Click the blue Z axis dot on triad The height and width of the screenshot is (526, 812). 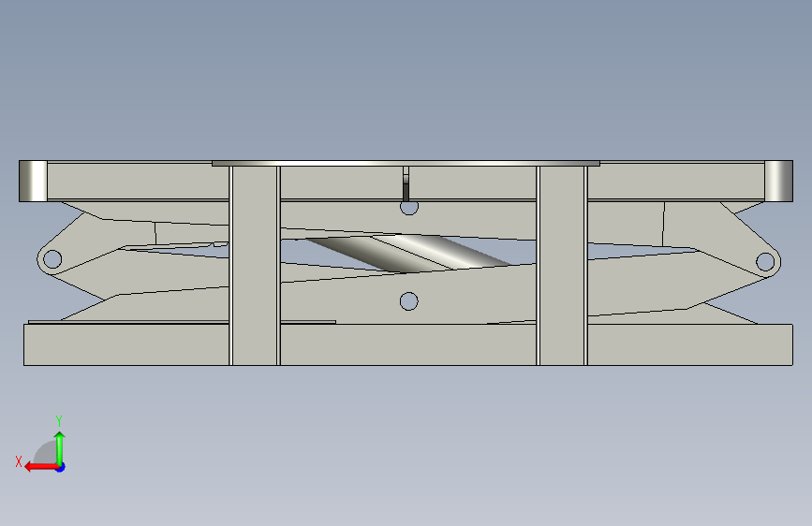coord(61,467)
